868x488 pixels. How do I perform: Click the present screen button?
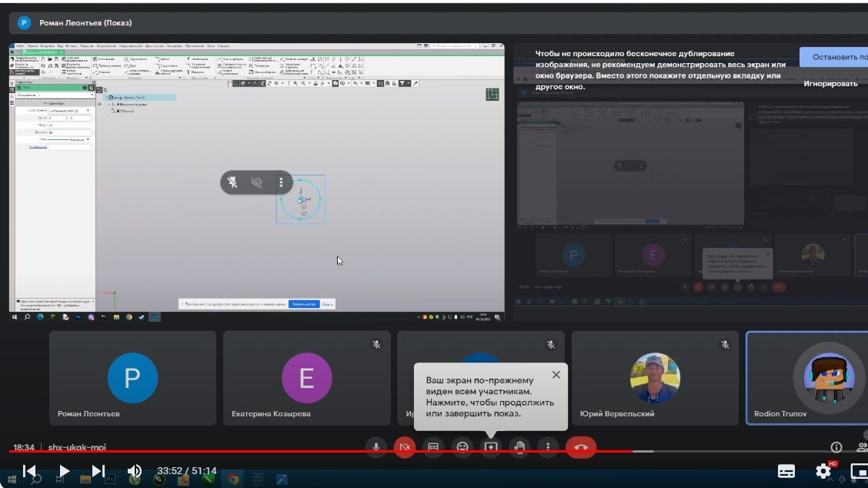pos(491,447)
